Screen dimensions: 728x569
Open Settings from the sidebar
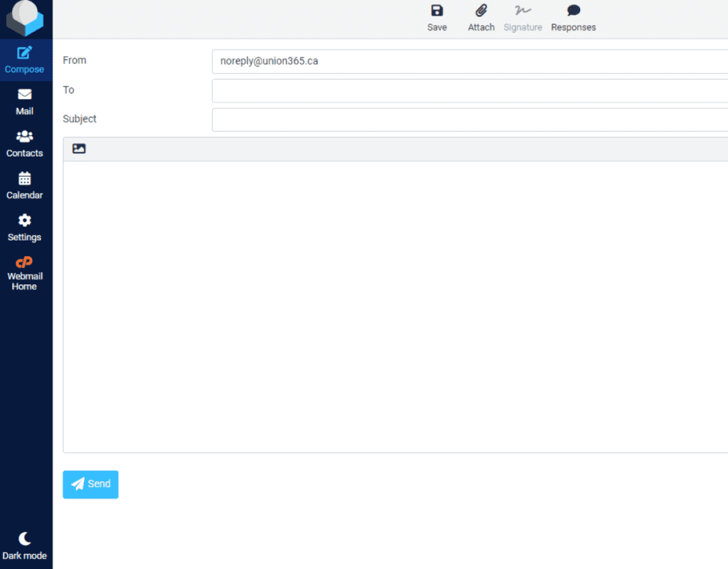(25, 228)
